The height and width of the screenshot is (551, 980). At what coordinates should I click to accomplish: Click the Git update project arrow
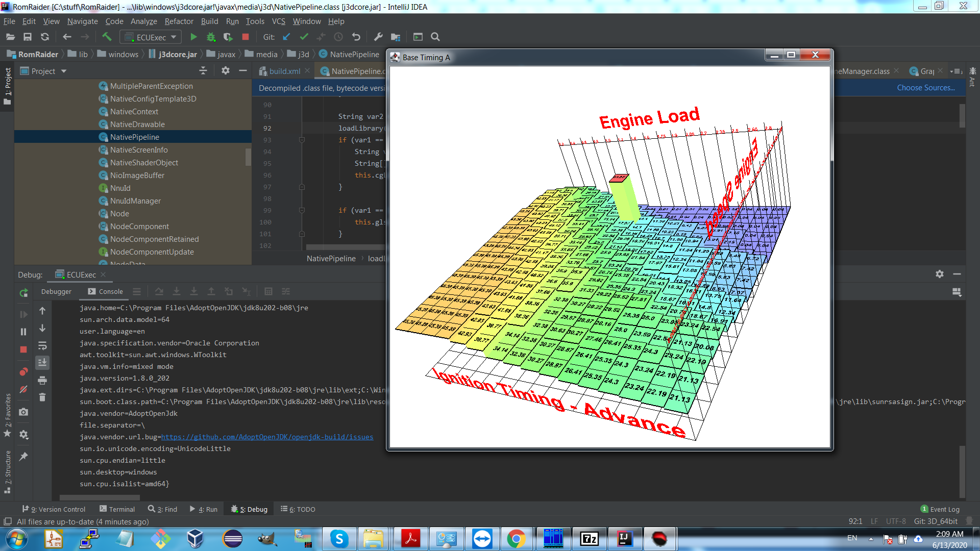[x=286, y=37]
